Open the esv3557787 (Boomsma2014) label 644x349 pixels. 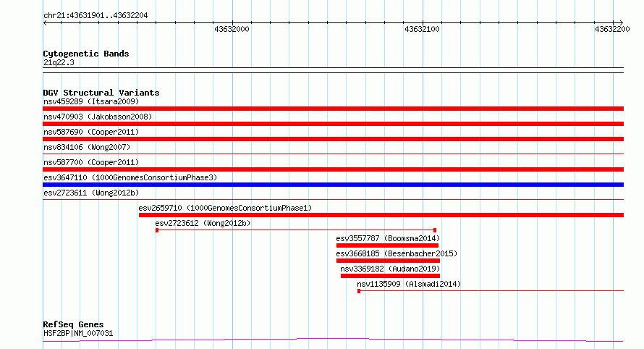point(388,238)
